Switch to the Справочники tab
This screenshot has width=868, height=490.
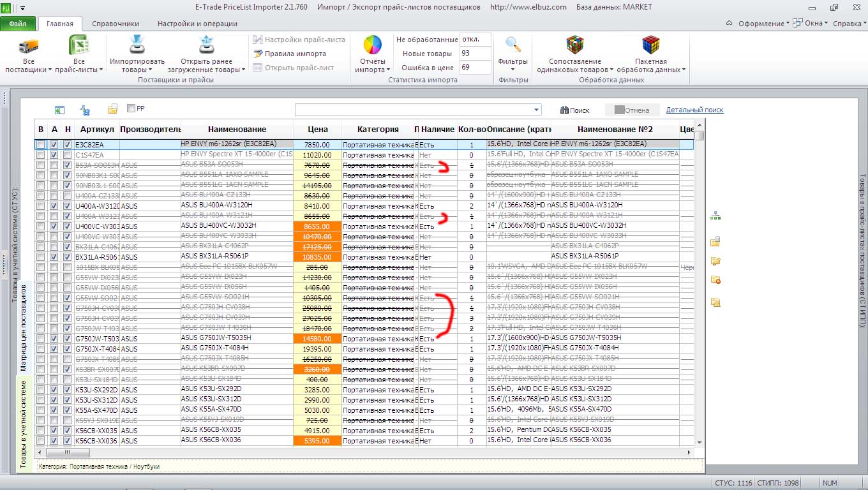click(x=116, y=24)
